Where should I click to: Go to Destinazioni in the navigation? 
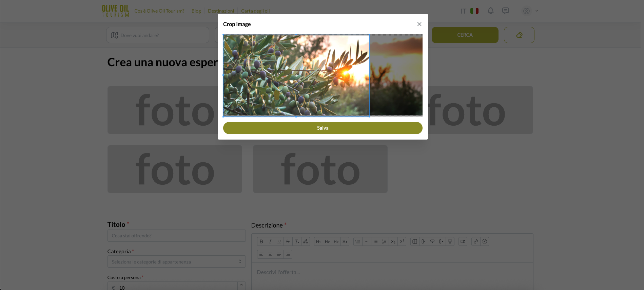221,11
